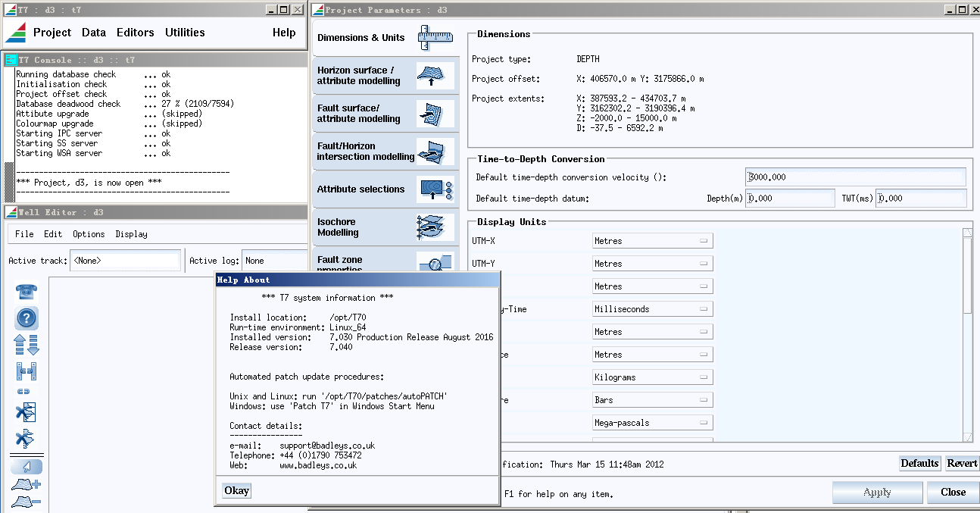Viewport: 980px width, 513px height.
Task: Open the Well Editor File menu
Action: (24, 234)
